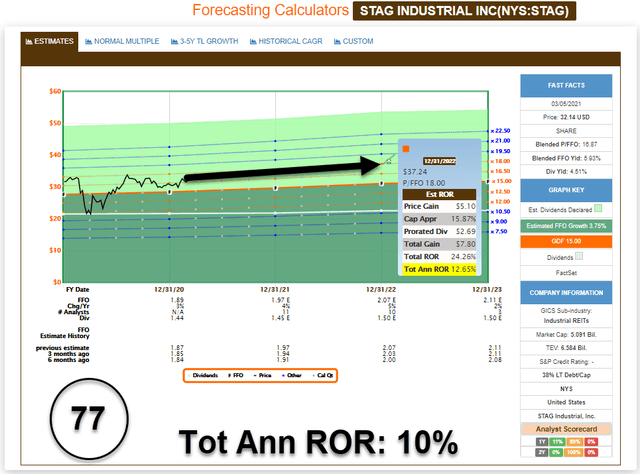Viewport: 640px width, 474px height.
Task: Click the FAST FACTS panel header
Action: (566, 85)
